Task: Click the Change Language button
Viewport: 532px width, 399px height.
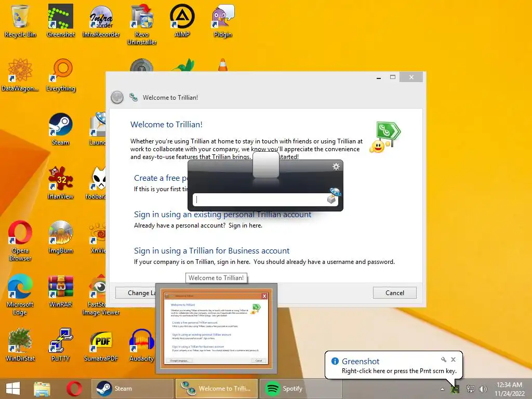Action: tap(136, 293)
